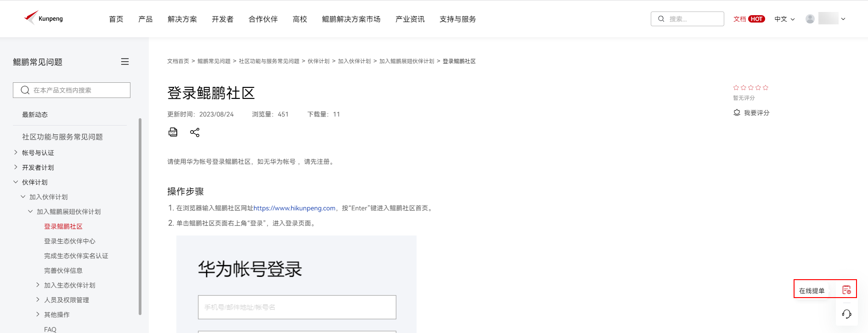Toggle sidebar with hamburger menu icon
The height and width of the screenshot is (333, 868).
click(x=125, y=62)
